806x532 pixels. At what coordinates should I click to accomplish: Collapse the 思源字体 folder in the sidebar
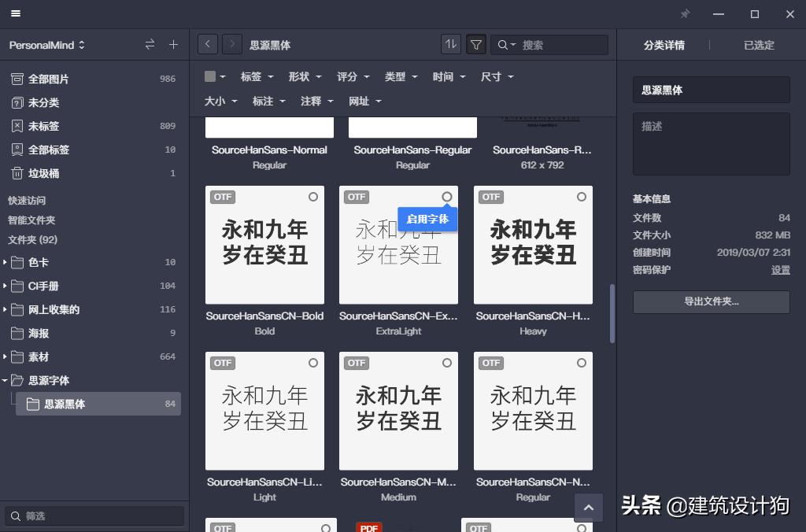6,380
